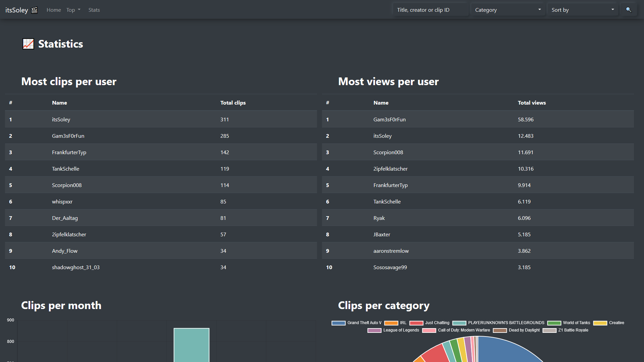Toggle World of Tanks legend entry

coord(576,323)
